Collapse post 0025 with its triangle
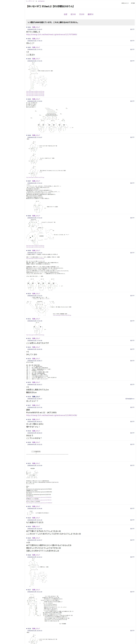Viewport: 138px width, 644px height. pyautogui.click(x=27, y=538)
